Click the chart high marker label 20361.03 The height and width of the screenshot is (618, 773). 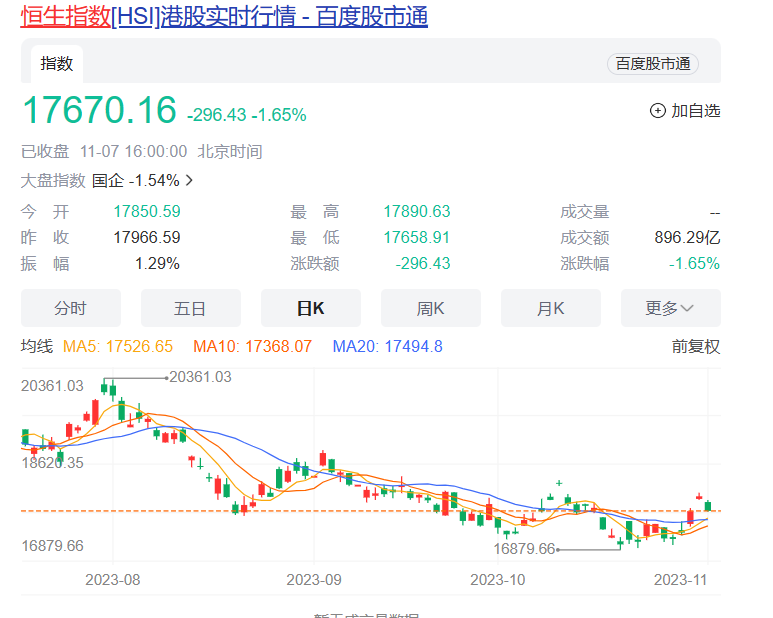click(x=200, y=377)
